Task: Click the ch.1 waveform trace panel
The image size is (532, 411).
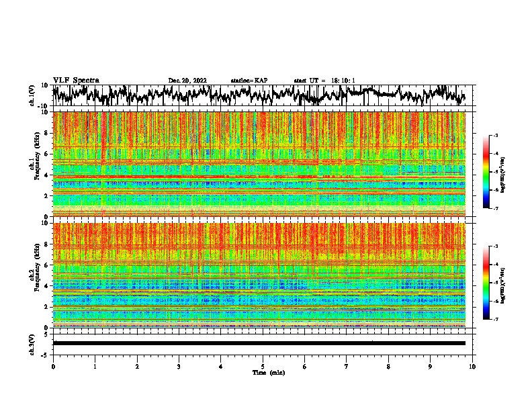Action: click(263, 95)
